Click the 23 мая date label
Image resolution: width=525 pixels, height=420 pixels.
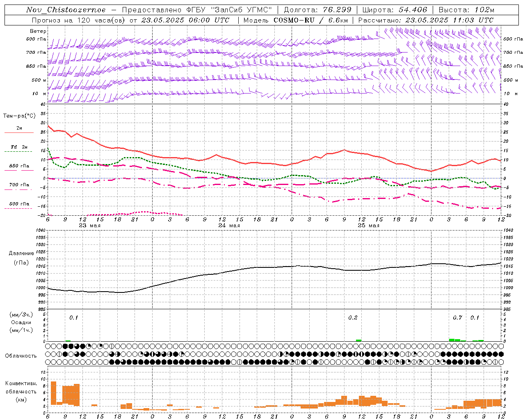pos(89,226)
